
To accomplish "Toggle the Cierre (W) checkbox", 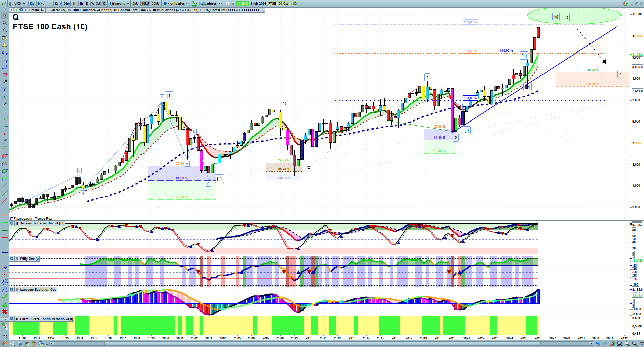I will 48,10.
